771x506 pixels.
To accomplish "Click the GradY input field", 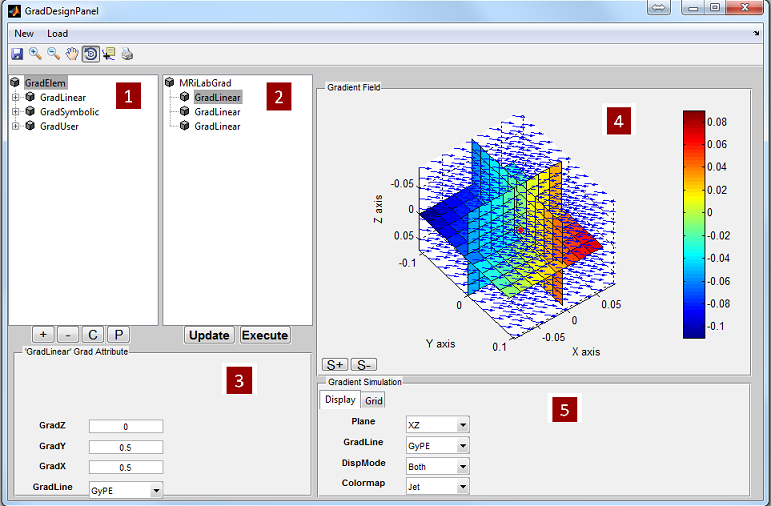I will point(126,447).
